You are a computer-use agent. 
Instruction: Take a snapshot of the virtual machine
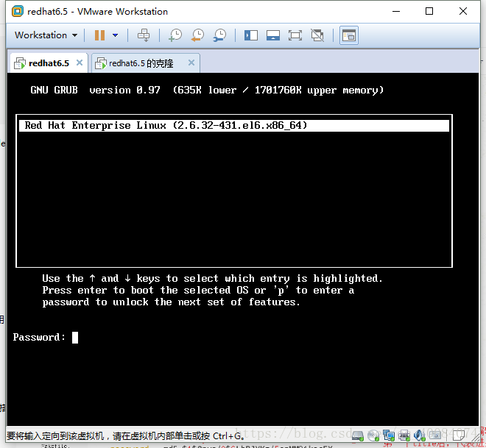[x=175, y=35]
